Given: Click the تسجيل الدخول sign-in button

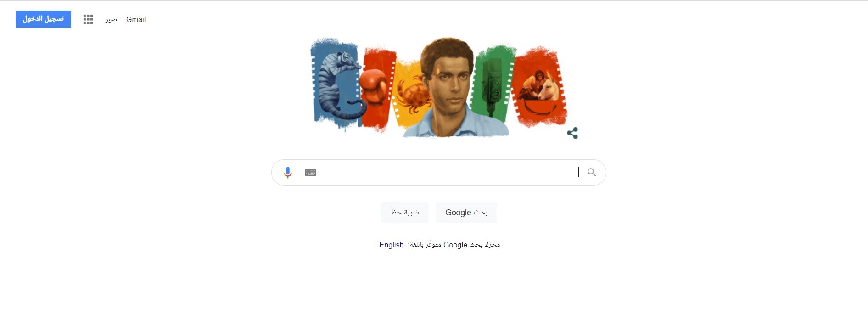Looking at the screenshot, I should 43,19.
